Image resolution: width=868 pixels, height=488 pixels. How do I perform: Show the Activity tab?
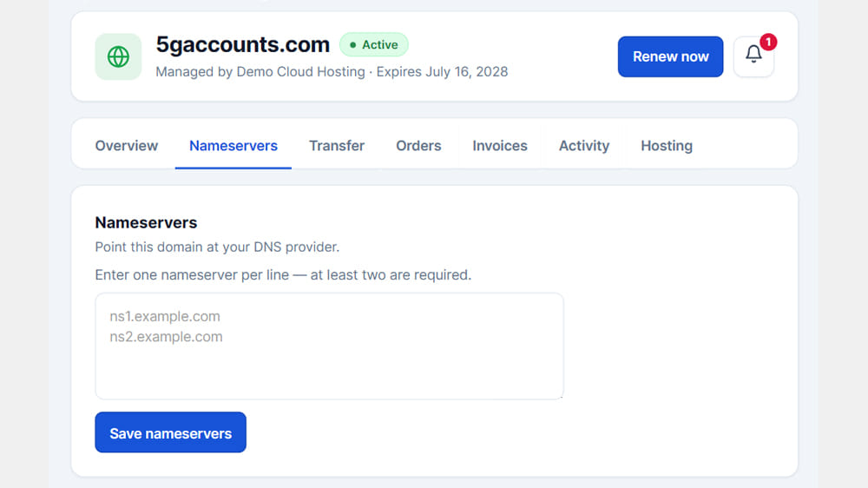(x=584, y=146)
